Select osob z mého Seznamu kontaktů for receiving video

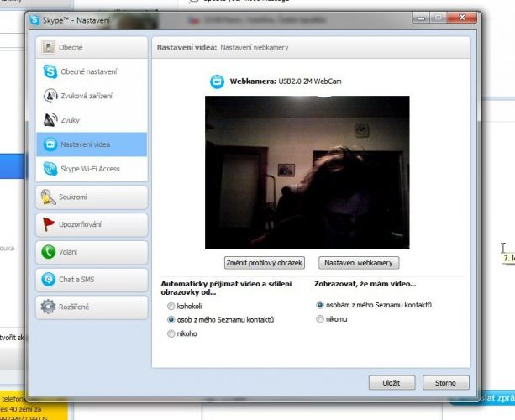171,319
